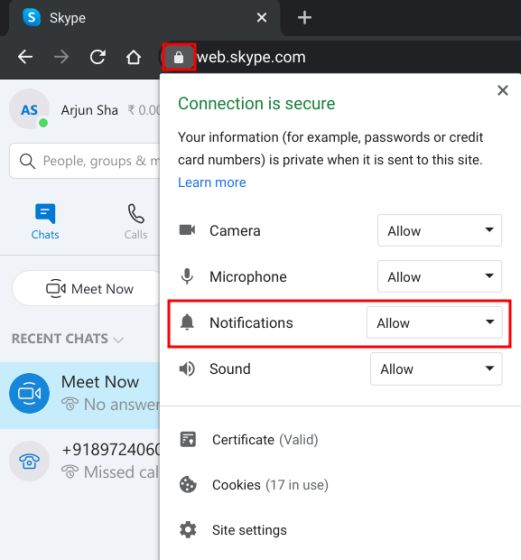Viewport: 521px width, 560px height.
Task: Click the Meet Now button
Action: click(87, 288)
